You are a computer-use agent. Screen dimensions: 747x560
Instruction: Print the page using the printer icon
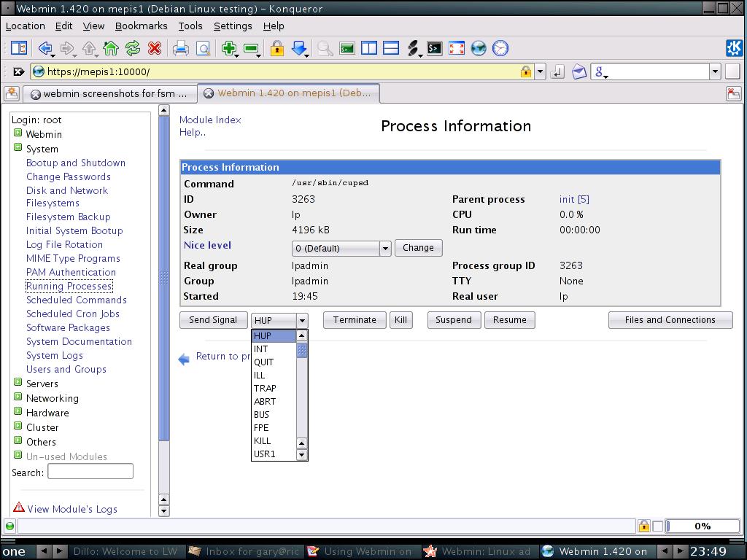pos(181,48)
